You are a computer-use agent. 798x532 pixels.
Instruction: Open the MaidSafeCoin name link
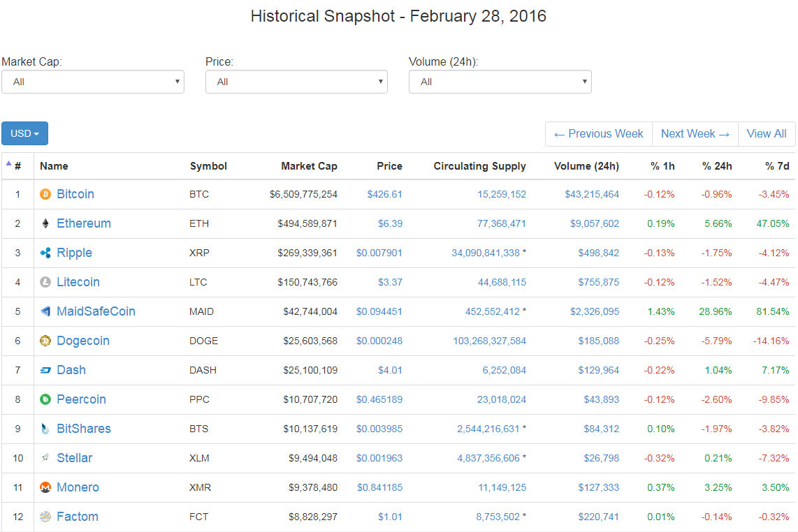pyautogui.click(x=96, y=312)
